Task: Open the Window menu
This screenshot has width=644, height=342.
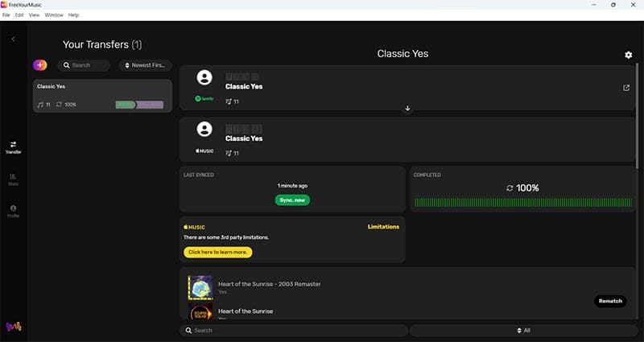Action: coord(54,14)
